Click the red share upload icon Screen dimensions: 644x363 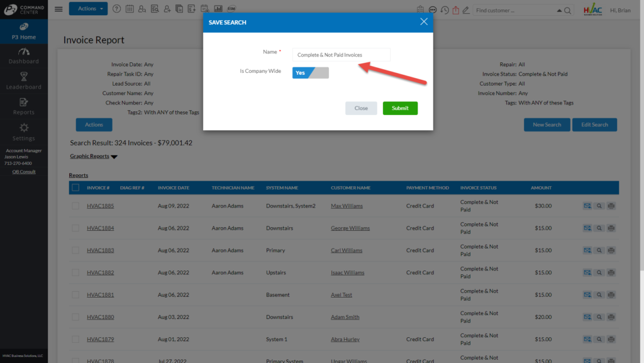(456, 10)
